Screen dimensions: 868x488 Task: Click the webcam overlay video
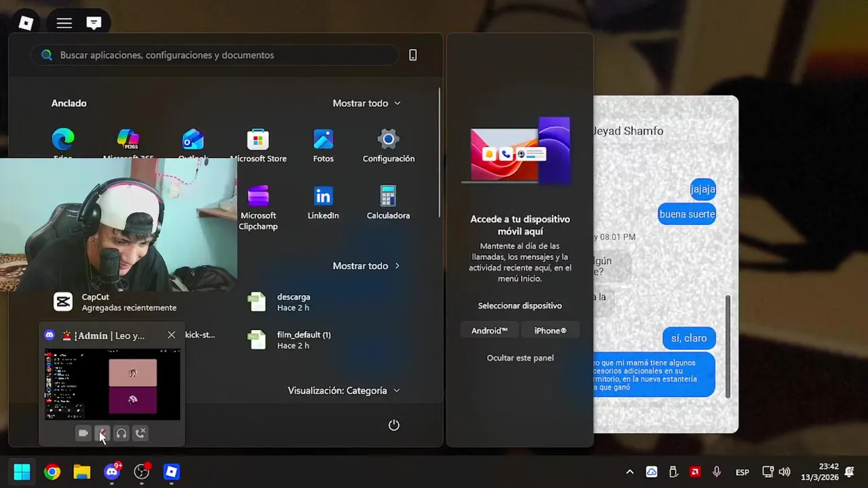pos(119,224)
